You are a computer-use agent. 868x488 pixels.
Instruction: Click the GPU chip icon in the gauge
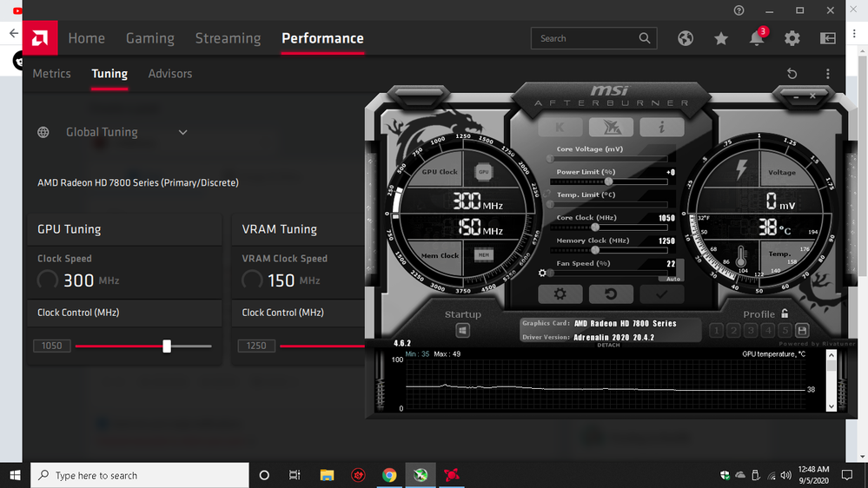484,172
